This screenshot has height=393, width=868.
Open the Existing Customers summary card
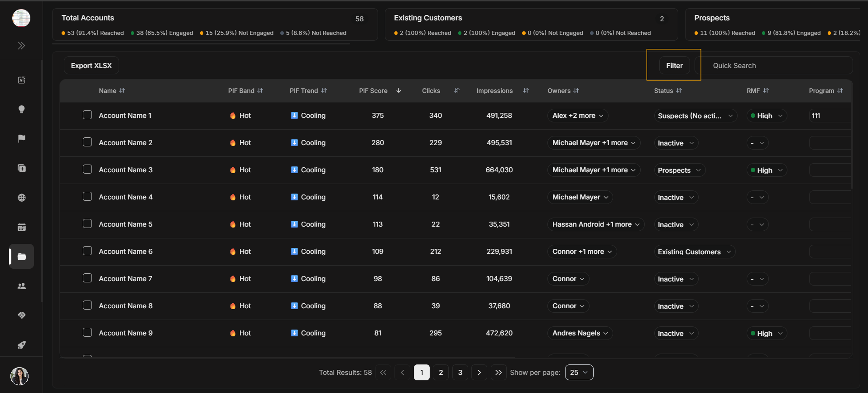click(531, 24)
